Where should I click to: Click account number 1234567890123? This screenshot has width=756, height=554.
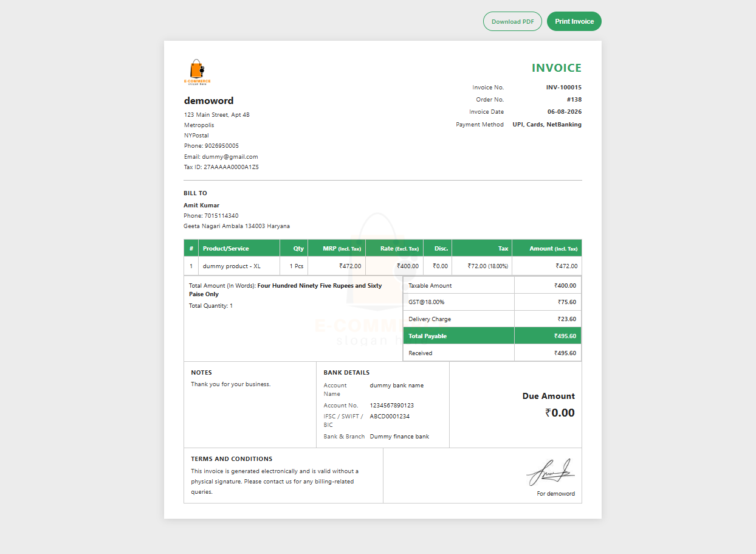point(392,406)
